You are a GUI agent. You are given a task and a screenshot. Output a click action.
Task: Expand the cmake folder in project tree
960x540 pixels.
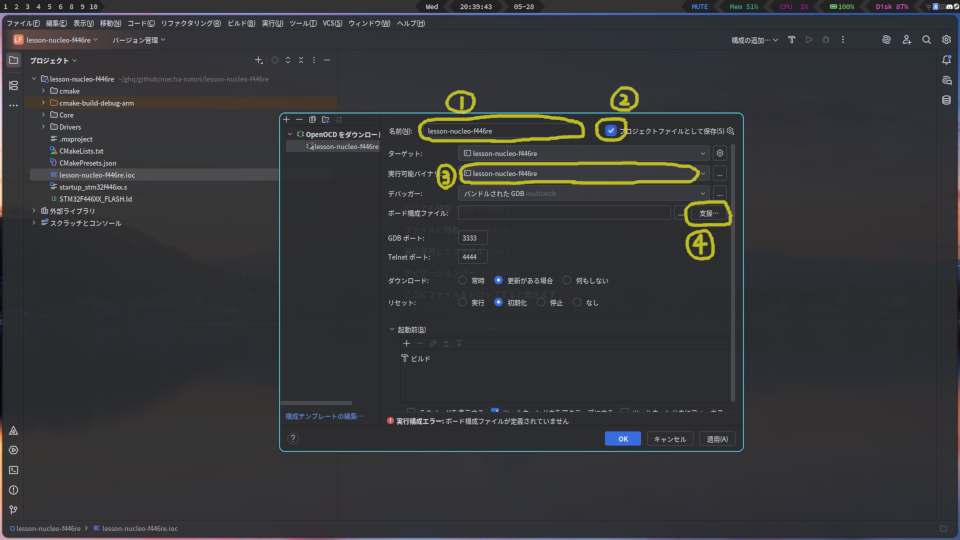click(x=43, y=91)
